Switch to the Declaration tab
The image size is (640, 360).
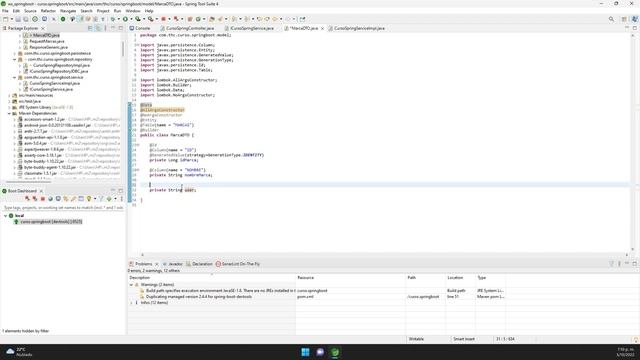click(200, 264)
